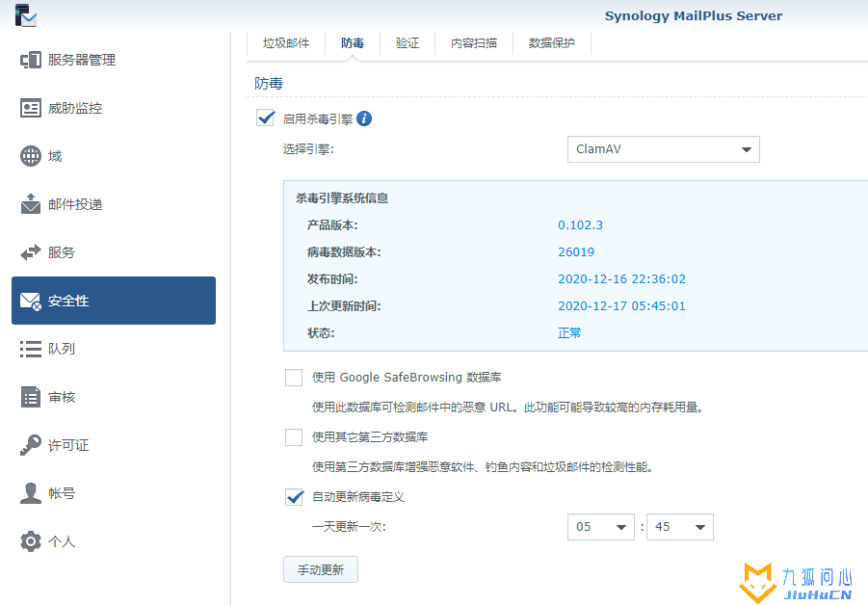Open 邮件投递 in sidebar
868x605 pixels.
tap(114, 204)
